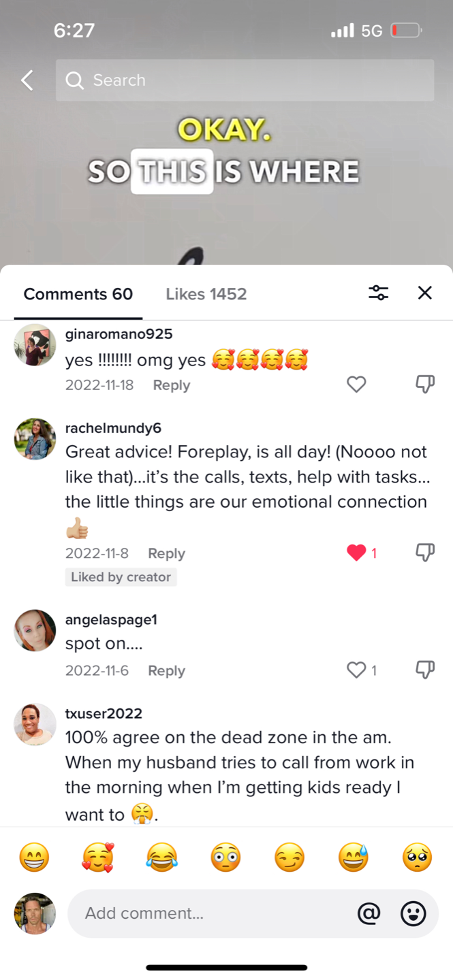Tap the @ mention icon
This screenshot has height=980, width=453.
pyautogui.click(x=369, y=913)
